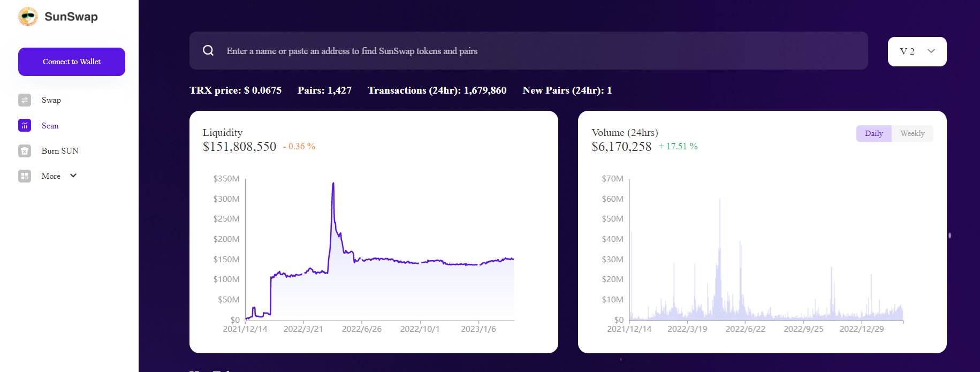Click the Connect to Wallet button
980x372 pixels.
pos(72,62)
